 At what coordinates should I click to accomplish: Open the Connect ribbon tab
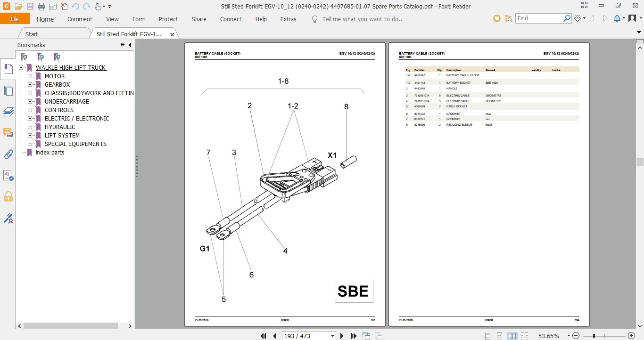(231, 19)
